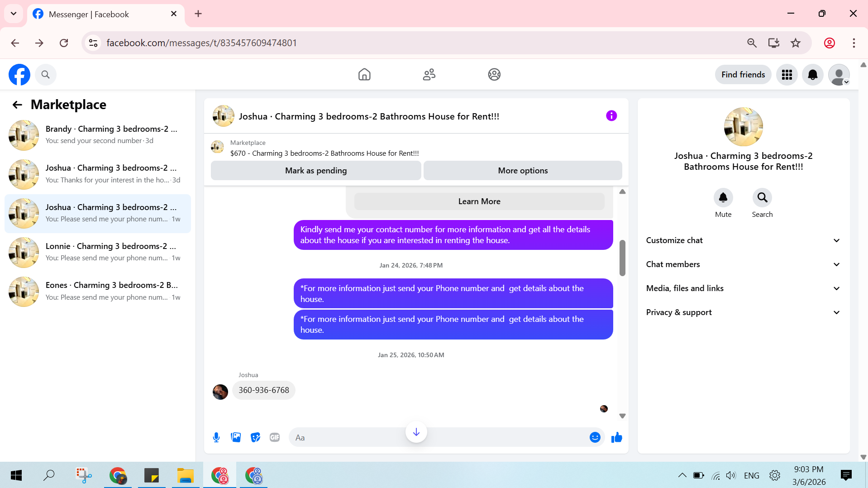The image size is (868, 488).
Task: Click the Find friends button
Action: tap(743, 75)
